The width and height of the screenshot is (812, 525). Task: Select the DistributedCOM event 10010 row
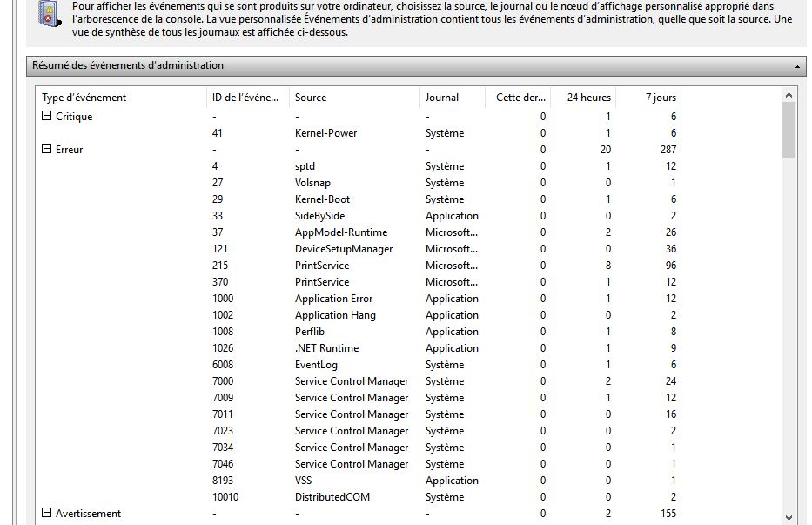pos(359,497)
